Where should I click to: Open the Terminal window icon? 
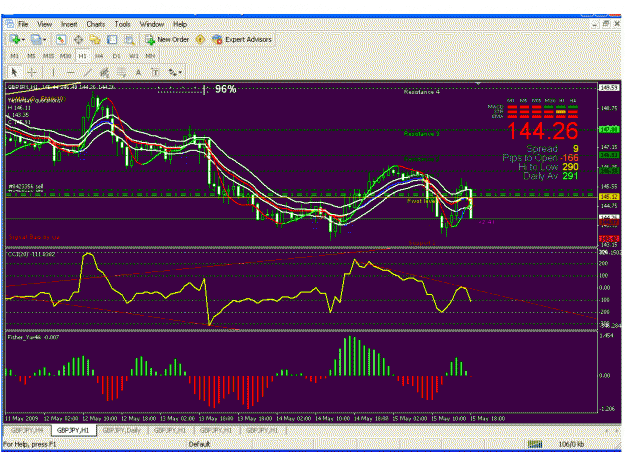112,39
